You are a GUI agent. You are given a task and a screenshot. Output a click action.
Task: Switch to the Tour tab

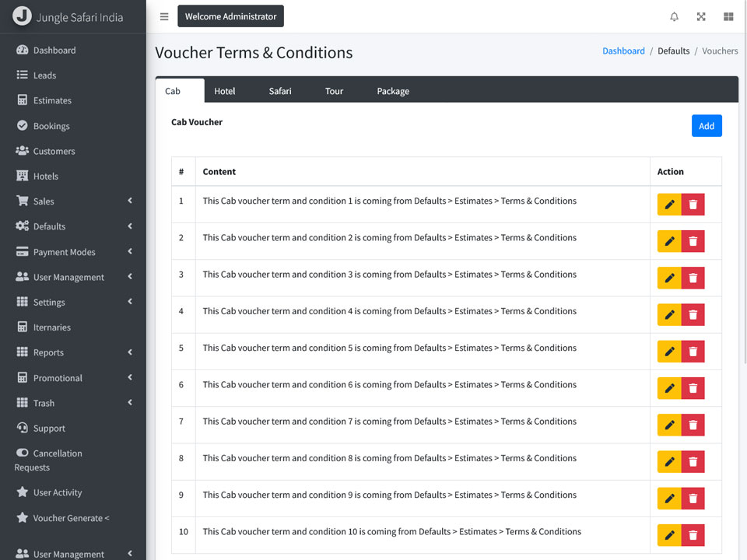[x=334, y=91]
